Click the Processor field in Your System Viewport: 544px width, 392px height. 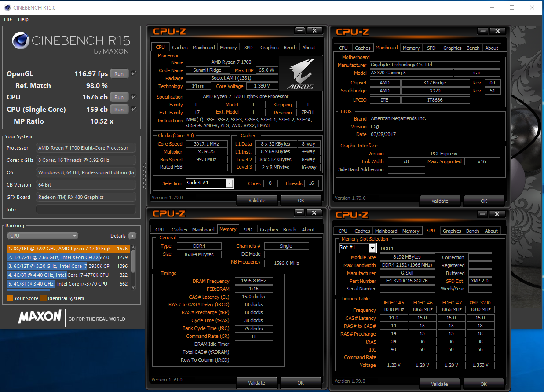pyautogui.click(x=86, y=148)
